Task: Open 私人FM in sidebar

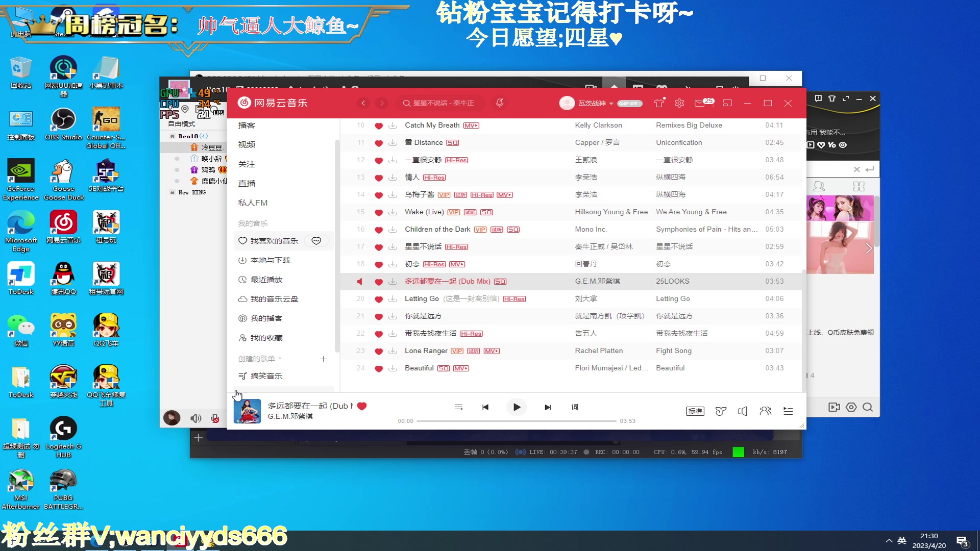Action: 253,203
